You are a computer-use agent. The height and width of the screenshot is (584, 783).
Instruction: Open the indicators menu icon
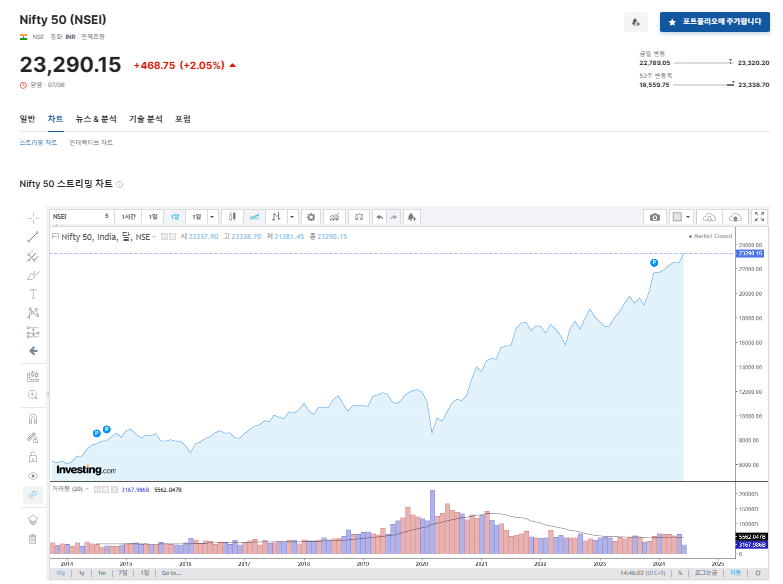pos(335,217)
